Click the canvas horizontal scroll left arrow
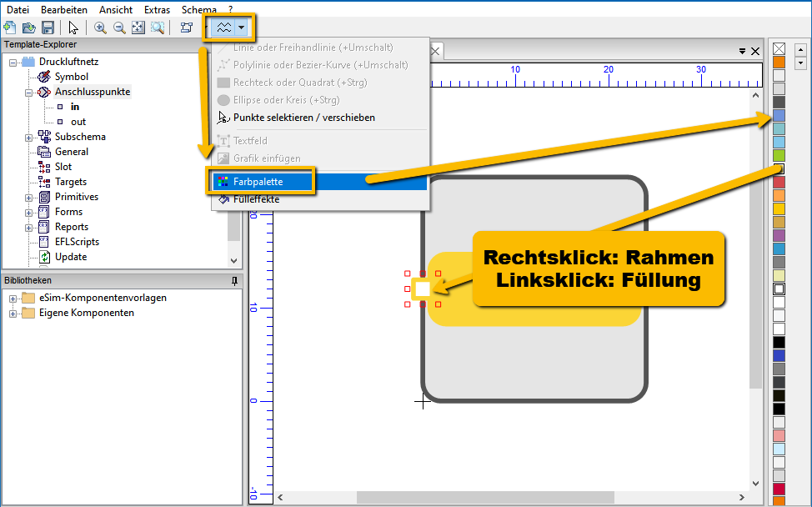 click(x=280, y=497)
